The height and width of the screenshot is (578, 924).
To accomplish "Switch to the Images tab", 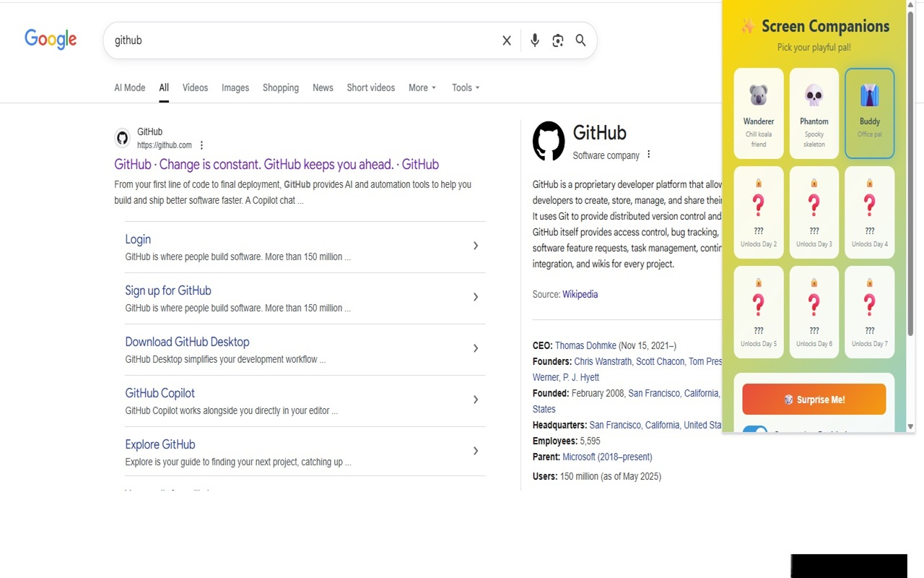I will (235, 87).
